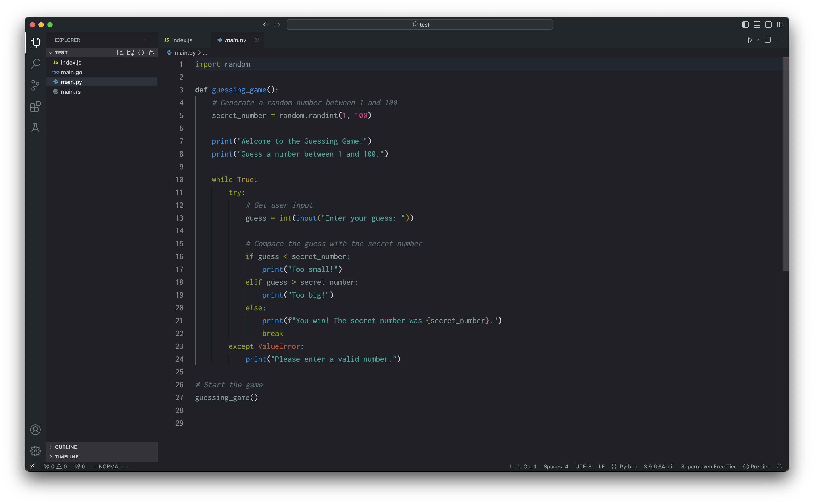Toggle the bottom panel visibility
This screenshot has width=814, height=504.
(757, 25)
